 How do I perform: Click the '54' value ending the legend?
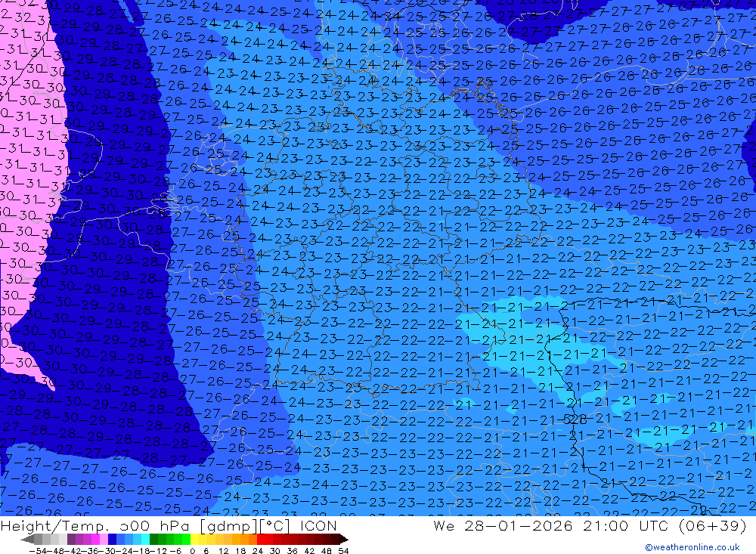(x=343, y=551)
